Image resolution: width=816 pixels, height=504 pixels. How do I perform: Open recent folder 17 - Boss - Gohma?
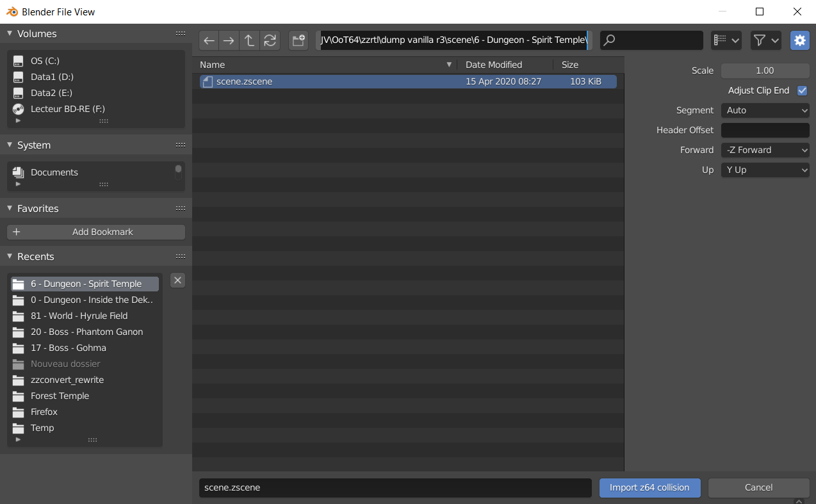(85, 348)
